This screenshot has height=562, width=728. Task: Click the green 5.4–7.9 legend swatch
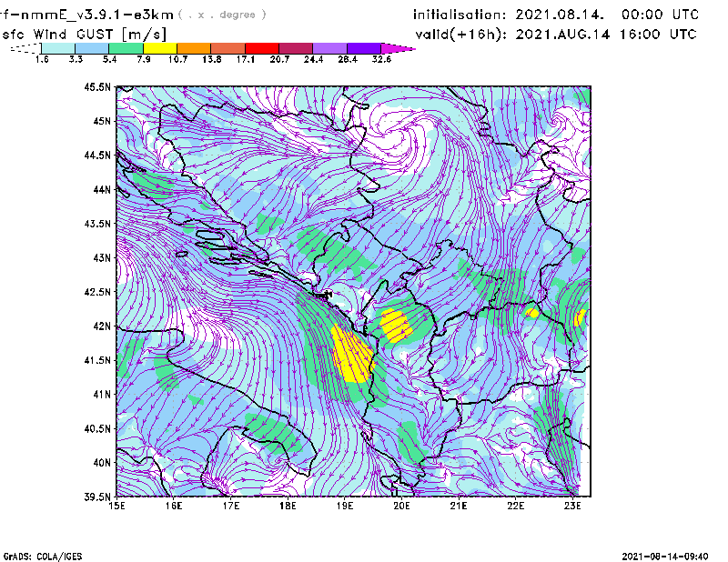tap(126, 48)
